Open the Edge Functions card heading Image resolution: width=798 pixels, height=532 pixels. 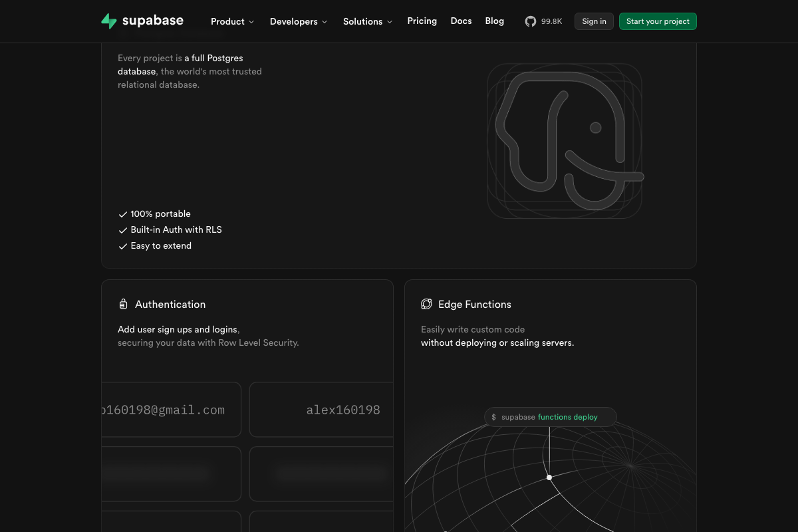[475, 304]
